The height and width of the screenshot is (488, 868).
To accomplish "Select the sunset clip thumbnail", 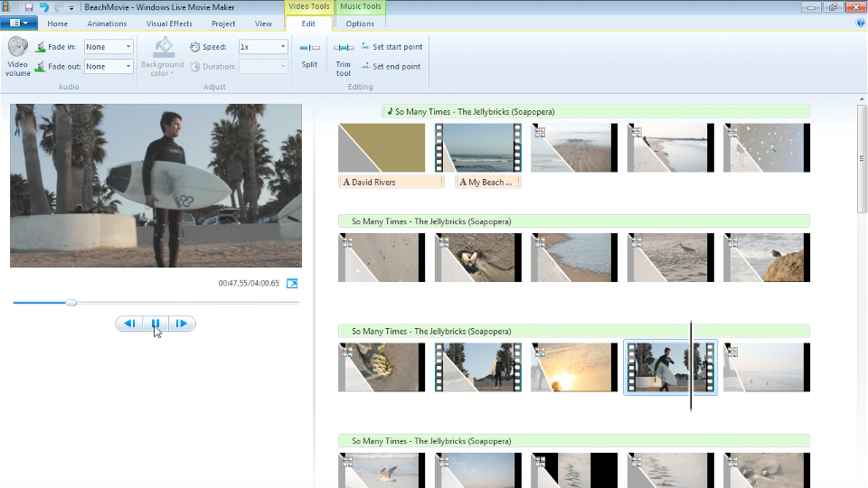I will pyautogui.click(x=573, y=367).
